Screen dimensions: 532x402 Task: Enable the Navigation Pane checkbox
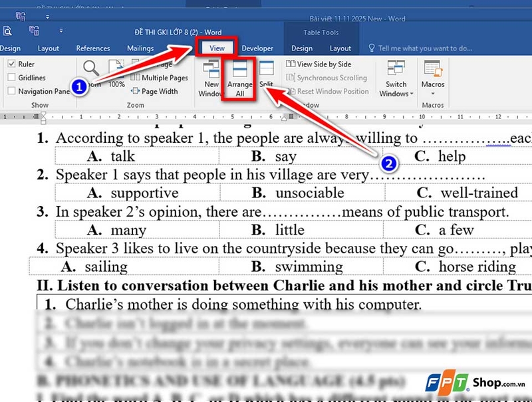(11, 91)
